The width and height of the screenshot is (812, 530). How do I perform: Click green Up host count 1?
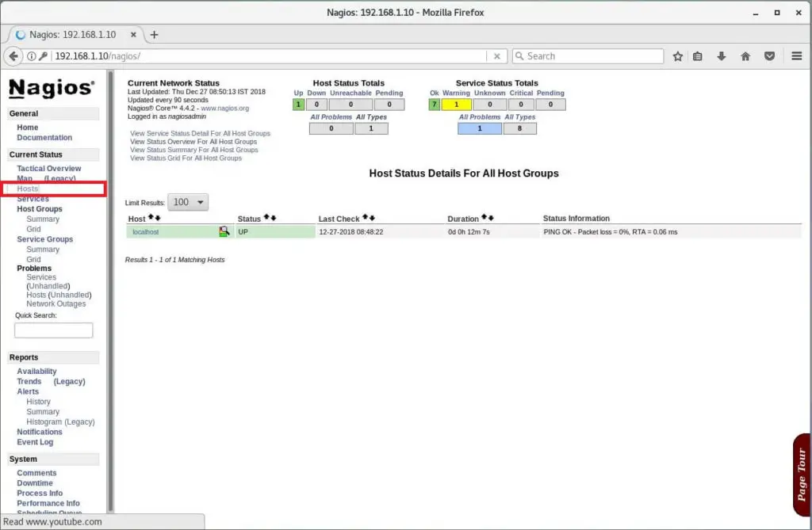(298, 105)
